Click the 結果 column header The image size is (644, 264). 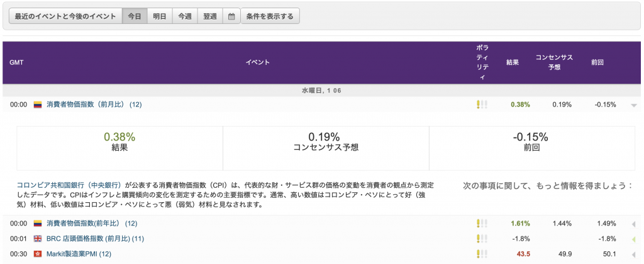click(513, 62)
